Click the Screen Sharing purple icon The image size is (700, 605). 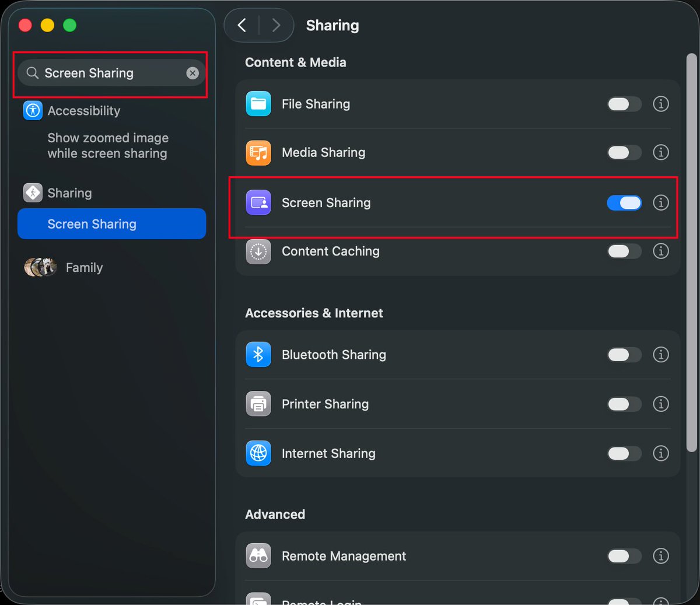258,202
